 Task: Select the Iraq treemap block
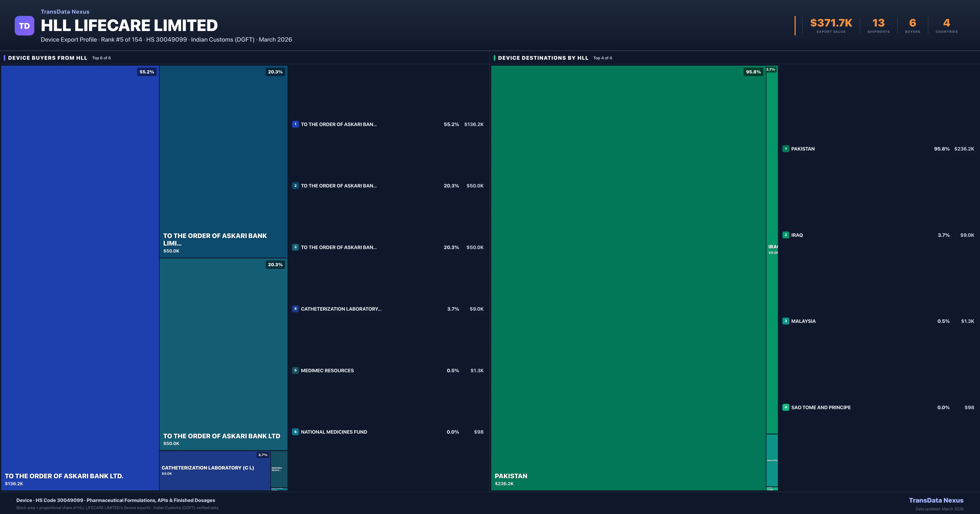coord(772,247)
